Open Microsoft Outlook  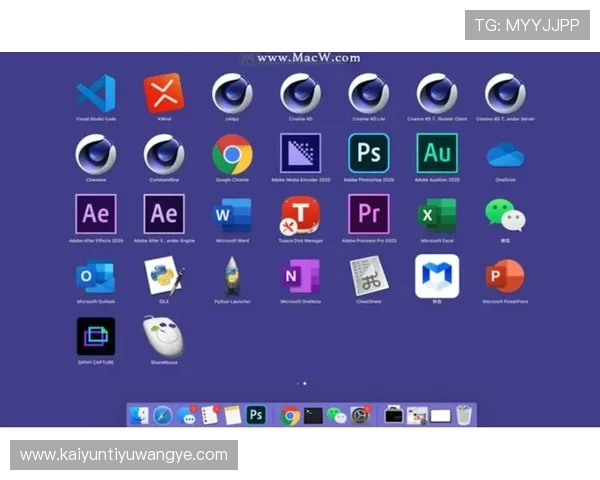(x=96, y=275)
